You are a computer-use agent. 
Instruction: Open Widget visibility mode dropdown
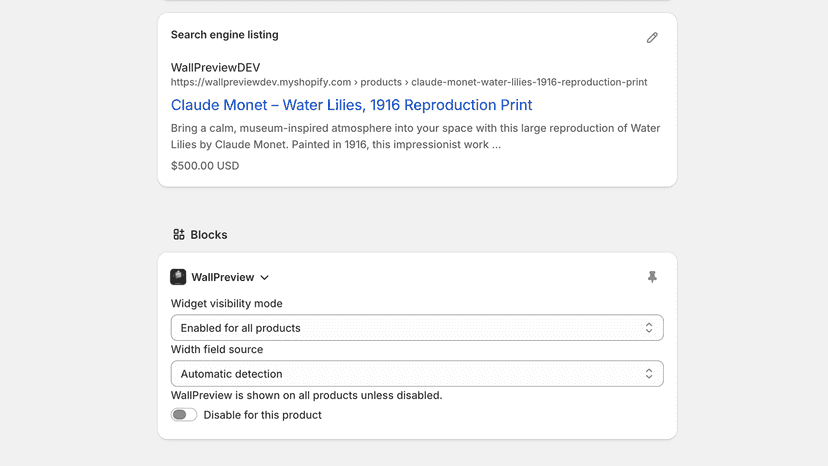click(417, 328)
